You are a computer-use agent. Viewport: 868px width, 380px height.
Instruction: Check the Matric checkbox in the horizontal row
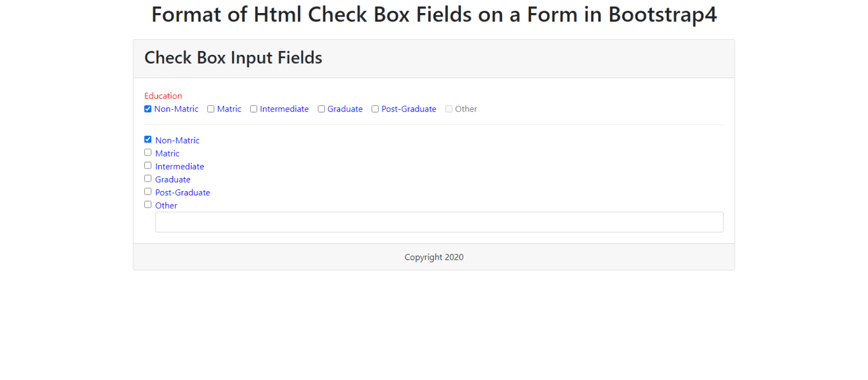click(211, 109)
